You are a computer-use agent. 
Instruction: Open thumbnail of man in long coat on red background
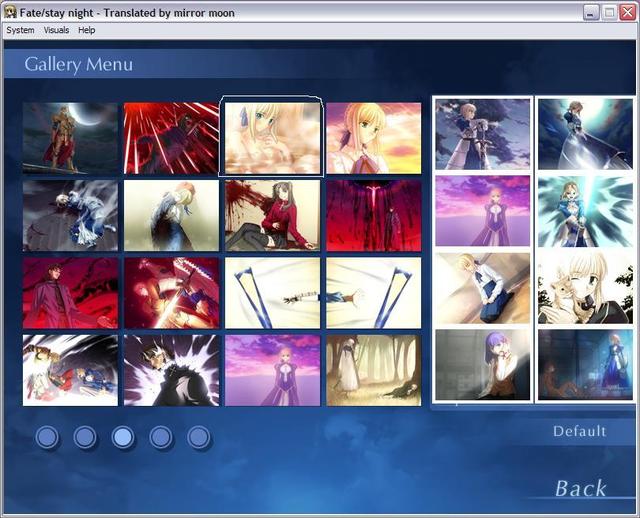70,293
